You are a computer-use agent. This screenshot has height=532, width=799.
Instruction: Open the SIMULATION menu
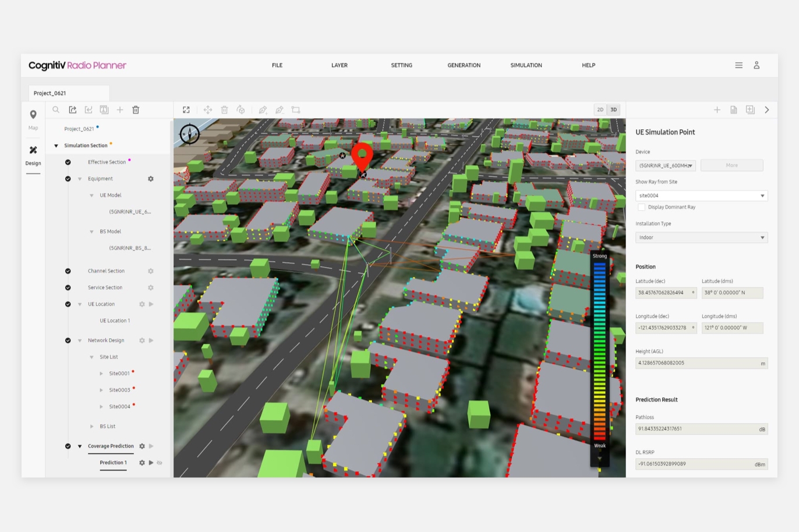pos(526,65)
